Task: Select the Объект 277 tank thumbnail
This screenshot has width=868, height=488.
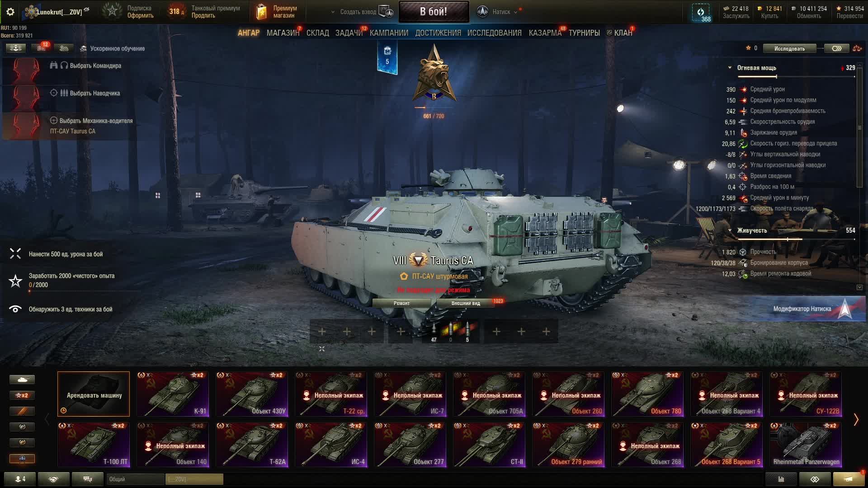Action: pos(410,445)
